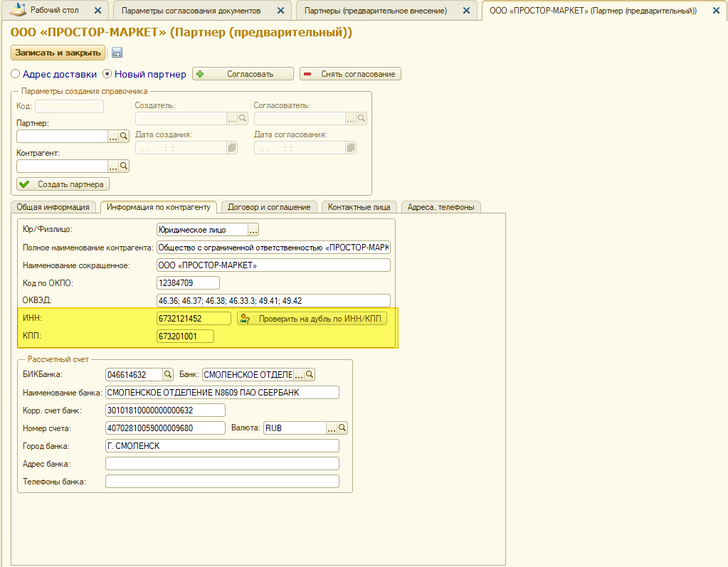Open selection ellipsis for Партнер field

coord(112,137)
